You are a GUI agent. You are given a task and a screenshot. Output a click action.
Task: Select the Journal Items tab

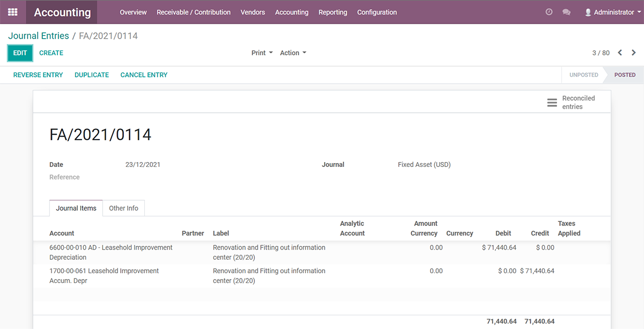76,208
